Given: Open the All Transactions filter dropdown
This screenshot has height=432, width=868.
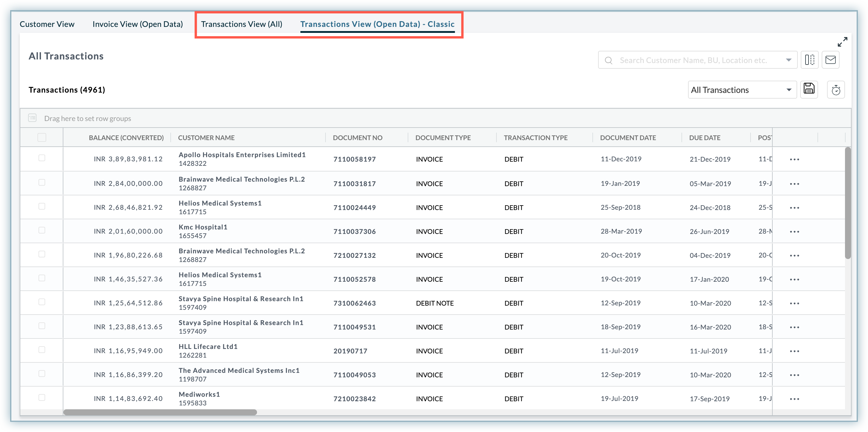Looking at the screenshot, I should (742, 90).
